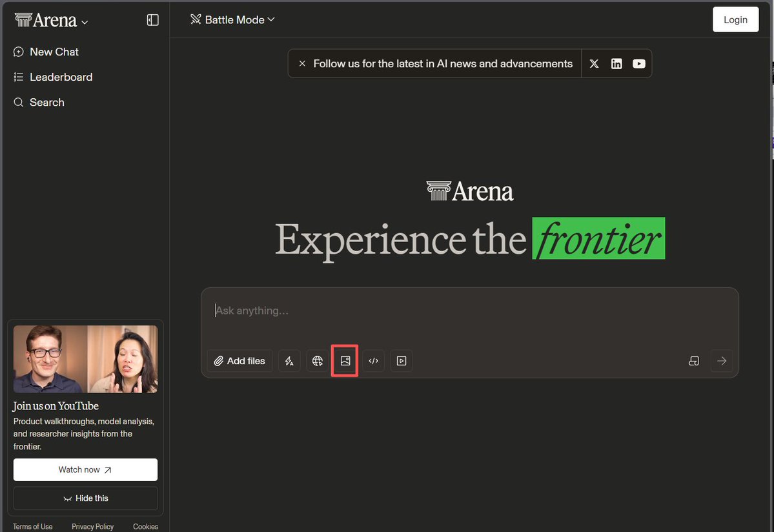Screen dimensions: 774x532
Task: Open Arena's YouTube channel icon
Action: click(x=638, y=64)
